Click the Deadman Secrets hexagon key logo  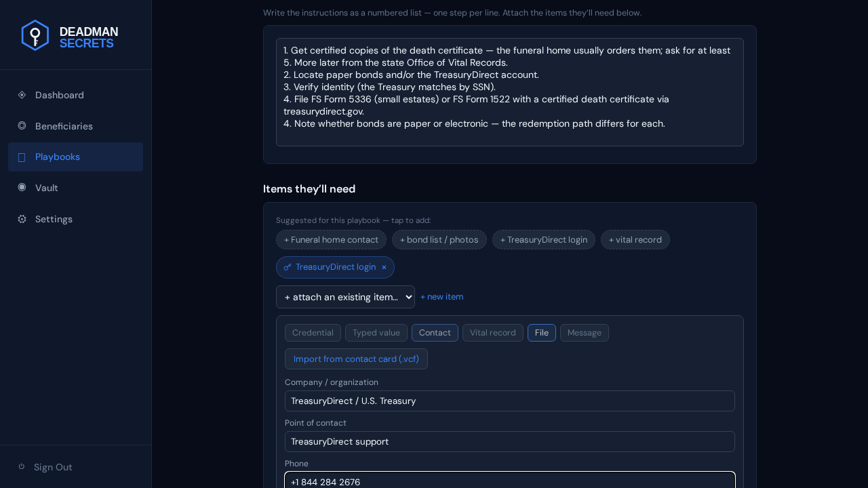pyautogui.click(x=35, y=35)
